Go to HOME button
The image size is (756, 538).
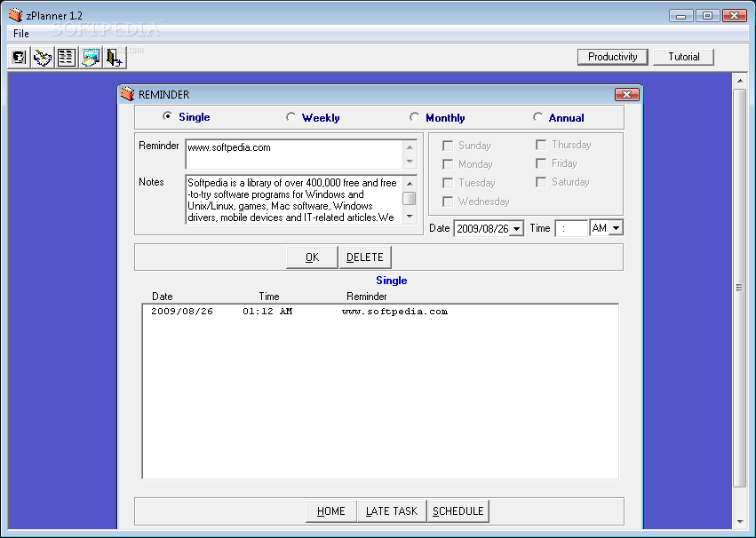tap(331, 511)
